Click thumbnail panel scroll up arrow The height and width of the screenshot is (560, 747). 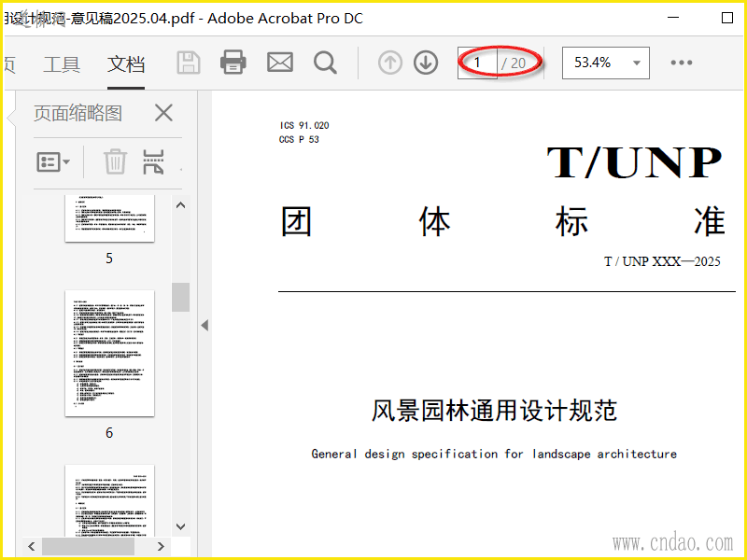tap(180, 205)
